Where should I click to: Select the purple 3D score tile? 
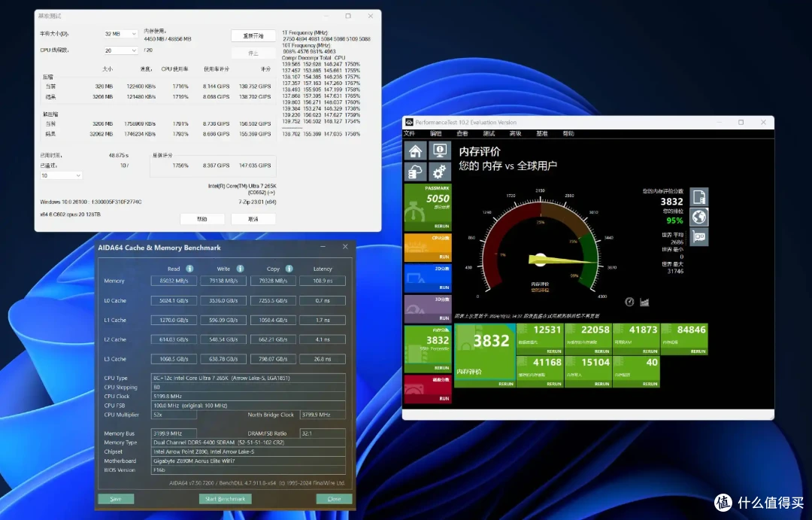click(428, 309)
